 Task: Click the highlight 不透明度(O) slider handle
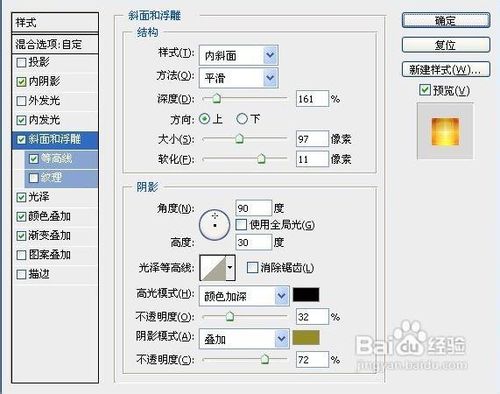tap(230, 316)
